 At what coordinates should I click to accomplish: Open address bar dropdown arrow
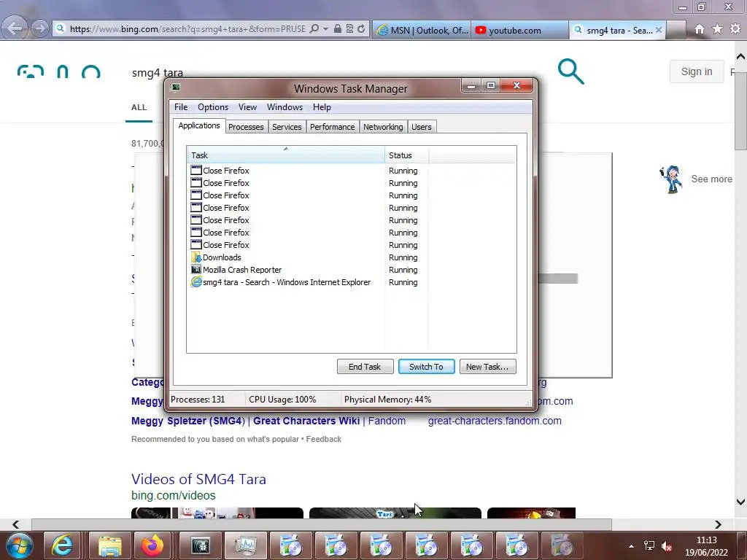(x=326, y=29)
